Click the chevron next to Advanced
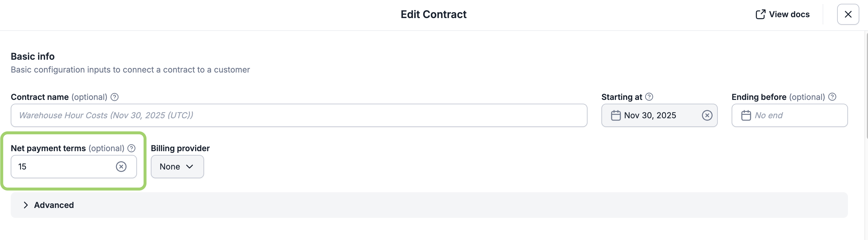Screen dimensions: 868x240 (26, 205)
